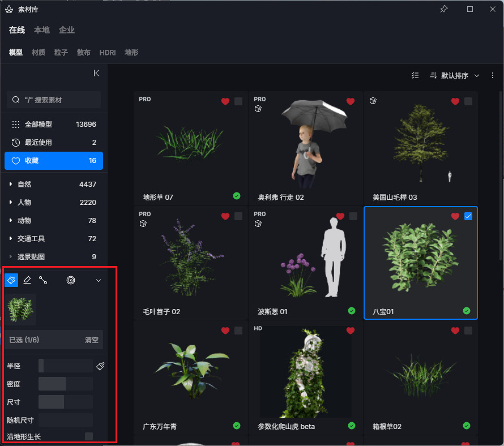Image resolution: width=504 pixels, height=446 pixels.
Task: Adjust the 密度 density slider
Action: (x=65, y=384)
